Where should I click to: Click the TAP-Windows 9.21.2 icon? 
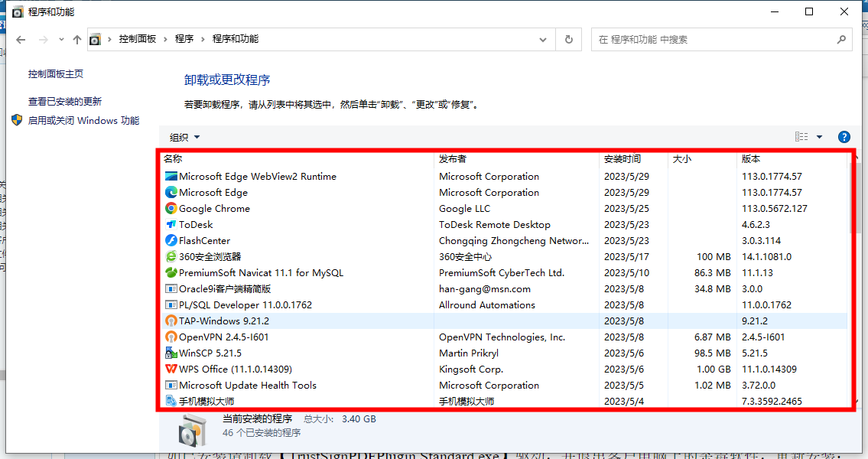tap(171, 321)
